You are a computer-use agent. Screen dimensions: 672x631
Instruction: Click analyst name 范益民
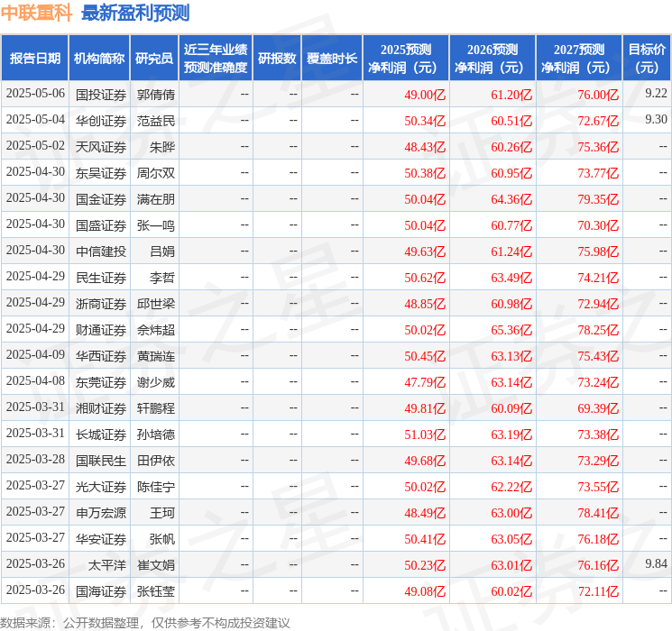point(155,121)
